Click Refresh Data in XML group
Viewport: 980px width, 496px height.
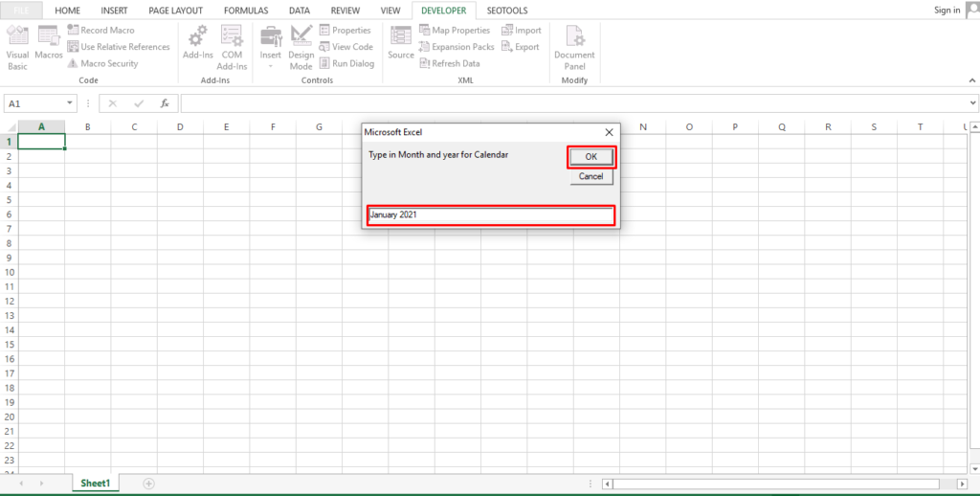450,63
